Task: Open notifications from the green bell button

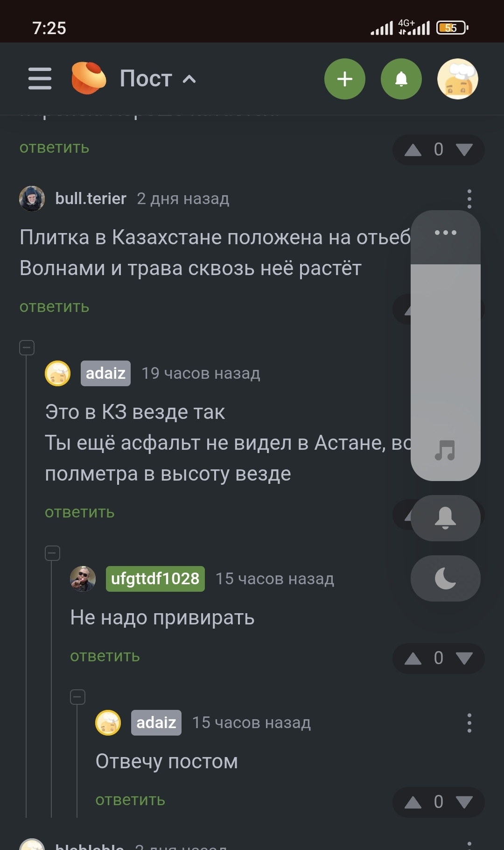Action: coord(401,79)
